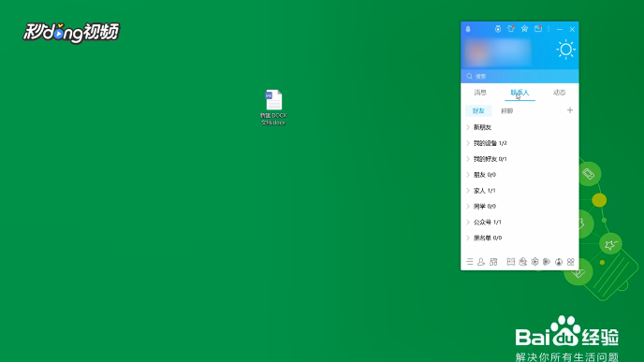Image resolution: width=644 pixels, height=362 pixels.
Task: Switch to the 消息 tab
Action: 480,93
